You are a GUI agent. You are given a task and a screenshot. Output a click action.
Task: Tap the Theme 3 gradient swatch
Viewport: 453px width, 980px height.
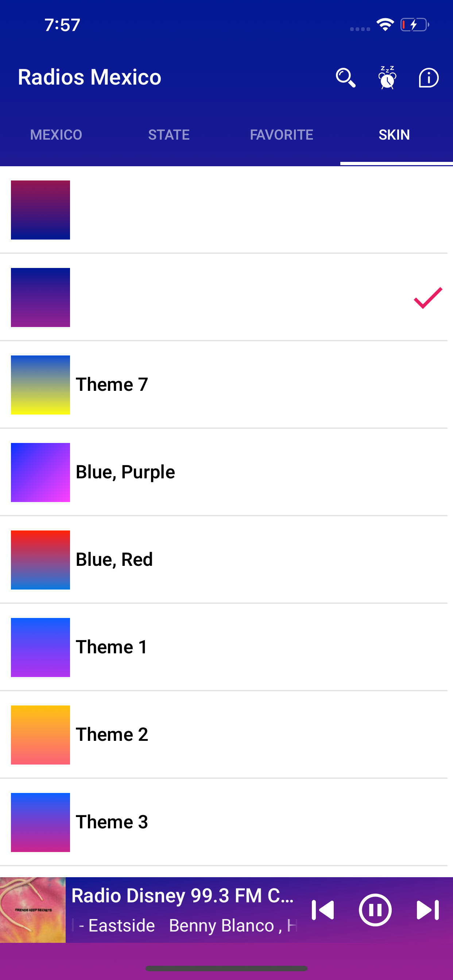click(40, 822)
